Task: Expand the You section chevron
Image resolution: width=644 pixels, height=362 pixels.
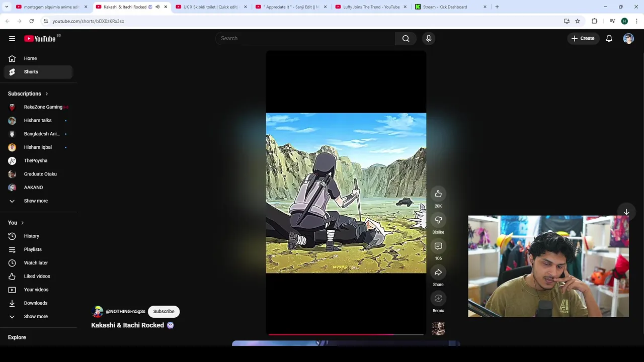Action: coord(22,223)
